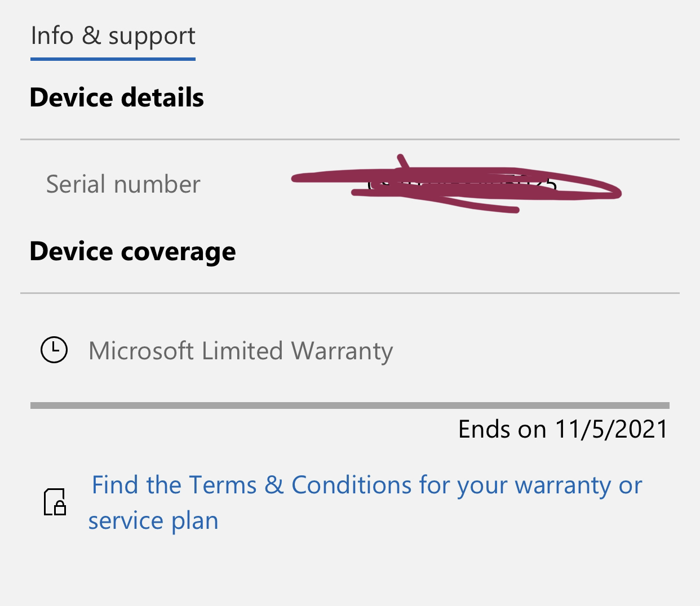This screenshot has height=606, width=700.
Task: Open the Info & support tab
Action: tap(113, 36)
